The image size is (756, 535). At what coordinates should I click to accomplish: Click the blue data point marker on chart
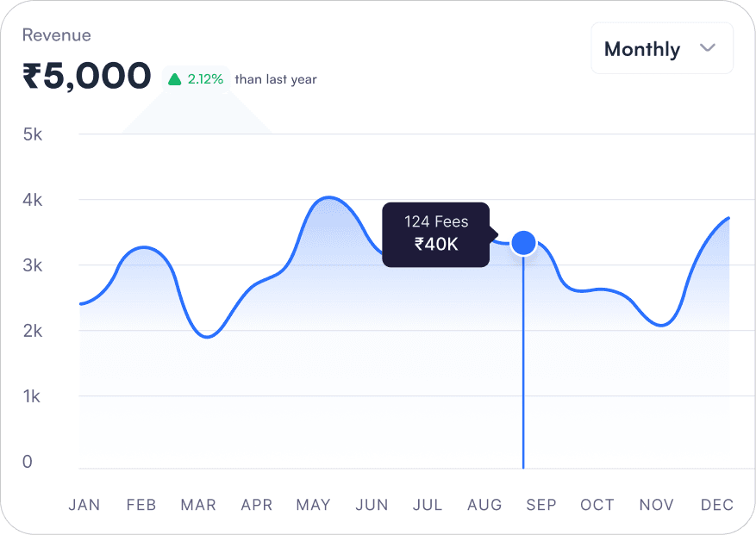523,244
